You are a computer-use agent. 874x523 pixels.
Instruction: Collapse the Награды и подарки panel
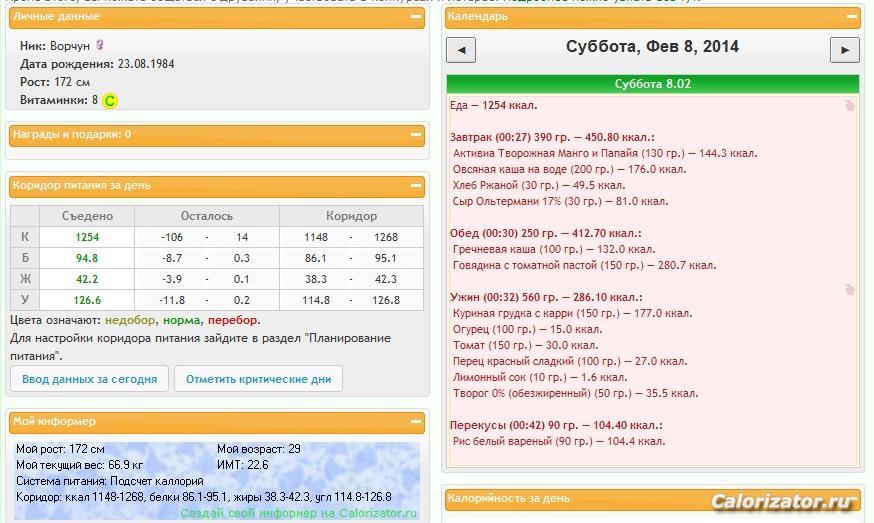(x=416, y=134)
